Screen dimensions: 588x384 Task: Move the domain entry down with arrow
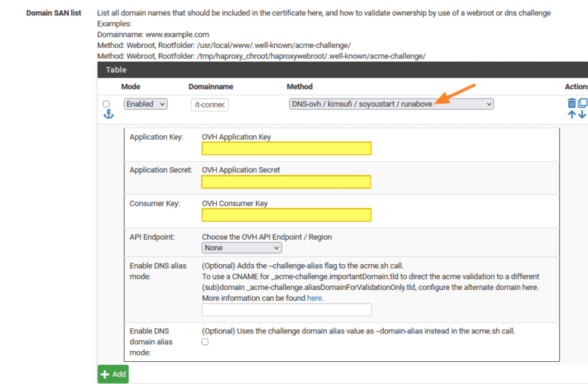pos(582,115)
